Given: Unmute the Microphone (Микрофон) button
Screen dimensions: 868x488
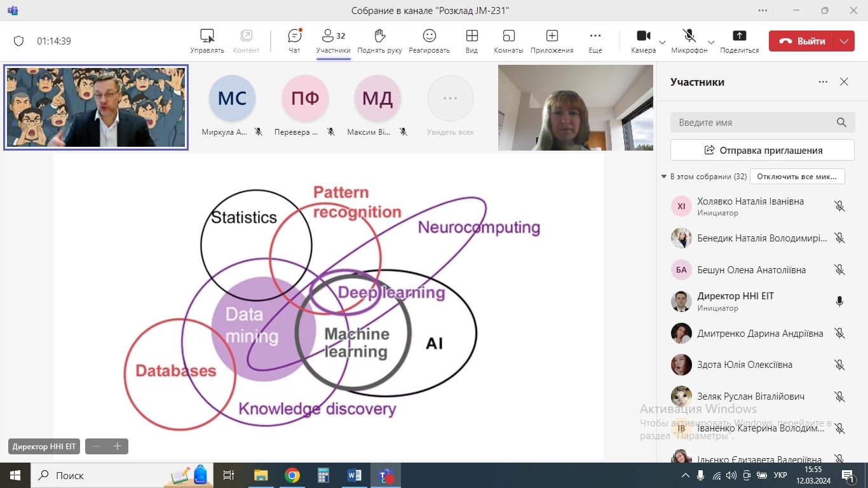Looking at the screenshot, I should pos(689,36).
